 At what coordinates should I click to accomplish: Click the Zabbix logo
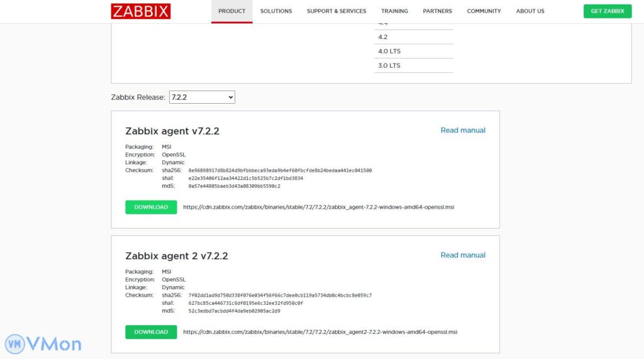click(140, 11)
